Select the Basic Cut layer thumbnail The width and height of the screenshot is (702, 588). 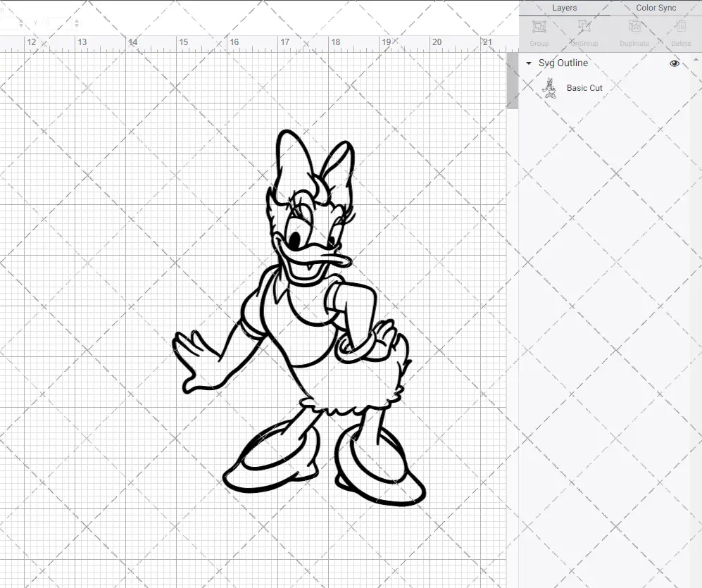tap(549, 88)
